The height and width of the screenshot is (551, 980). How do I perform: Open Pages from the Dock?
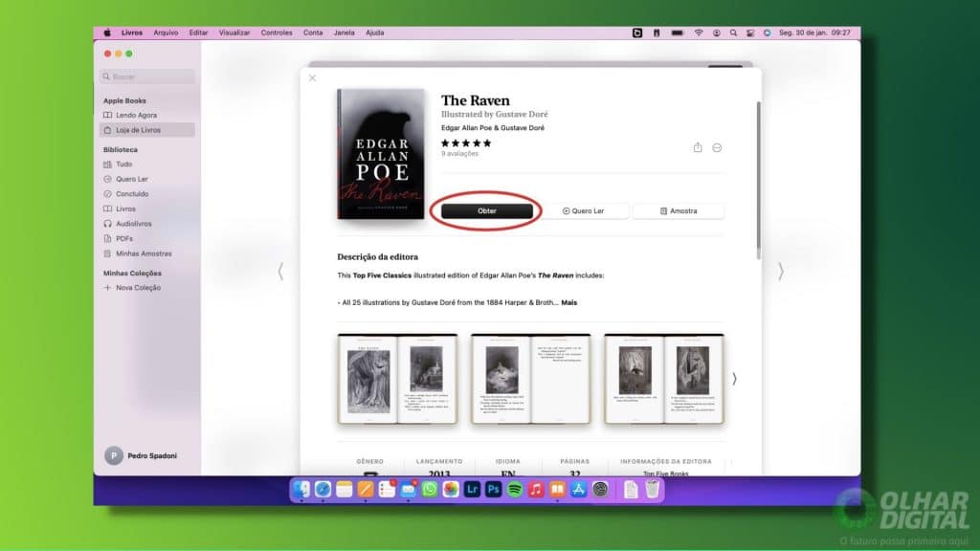tap(366, 490)
